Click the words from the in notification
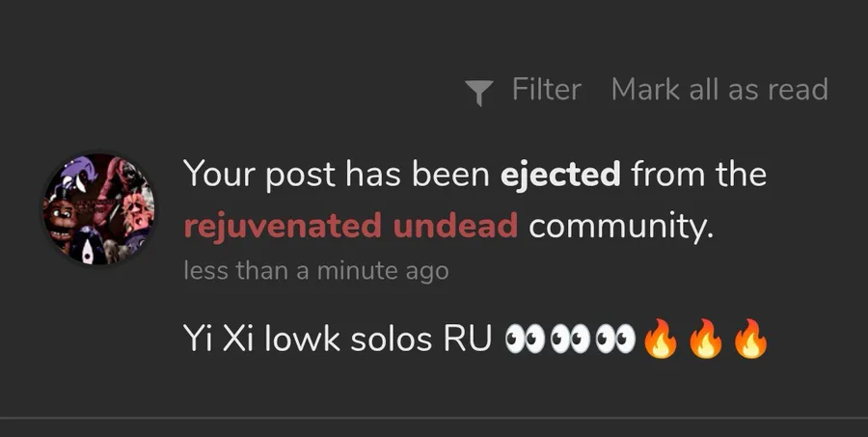Viewport: 868px width, 437px height. (x=698, y=174)
